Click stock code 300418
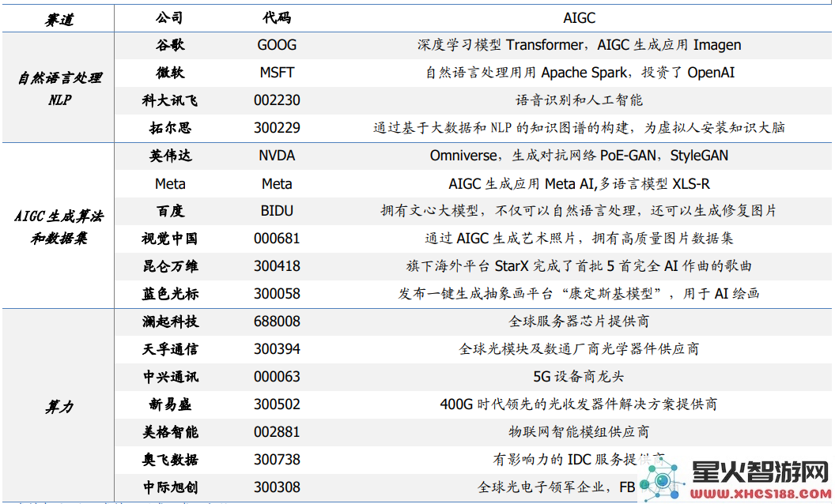The height and width of the screenshot is (504, 835). (277, 267)
